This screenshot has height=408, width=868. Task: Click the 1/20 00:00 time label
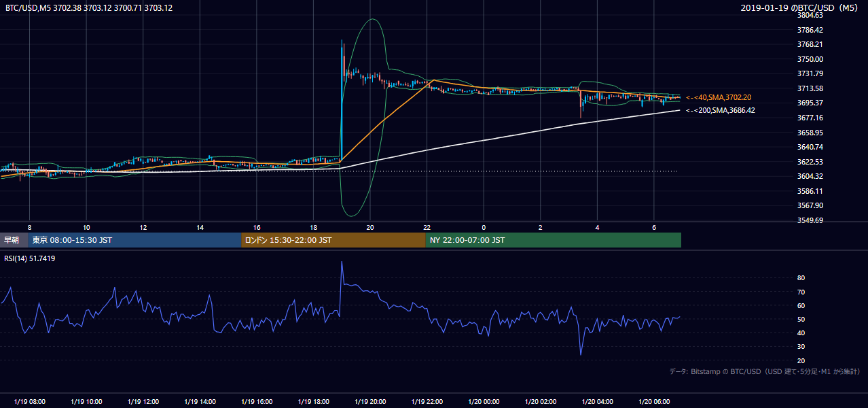click(x=484, y=401)
